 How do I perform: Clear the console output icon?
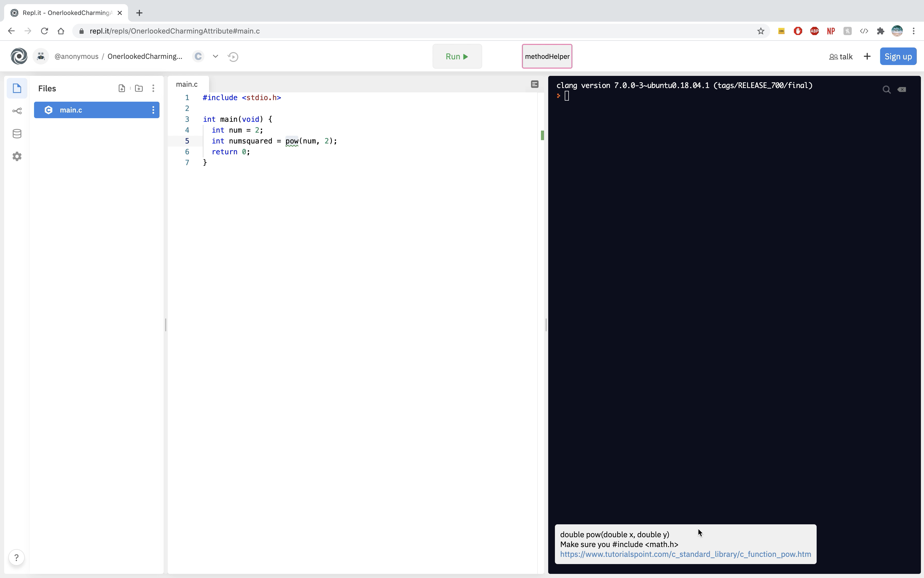click(902, 90)
